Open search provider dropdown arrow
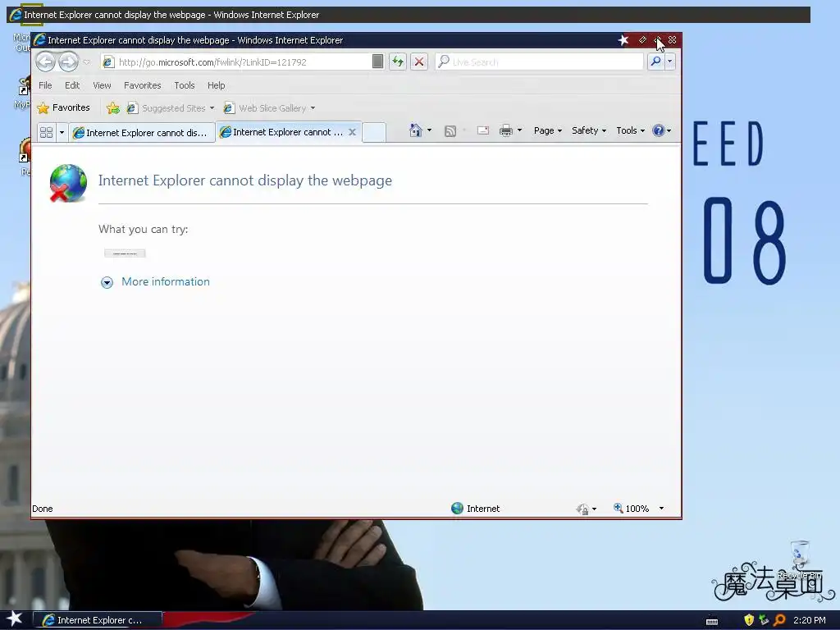 (x=669, y=62)
